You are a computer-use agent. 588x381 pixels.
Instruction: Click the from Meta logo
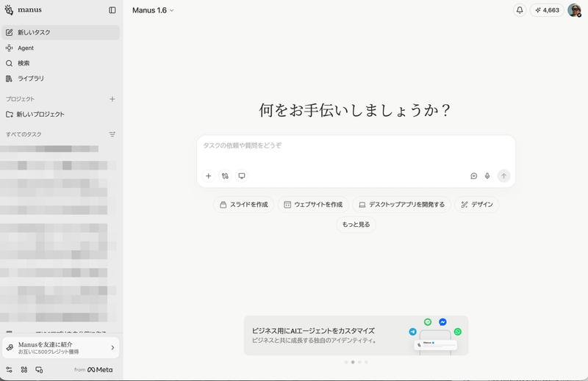(93, 370)
